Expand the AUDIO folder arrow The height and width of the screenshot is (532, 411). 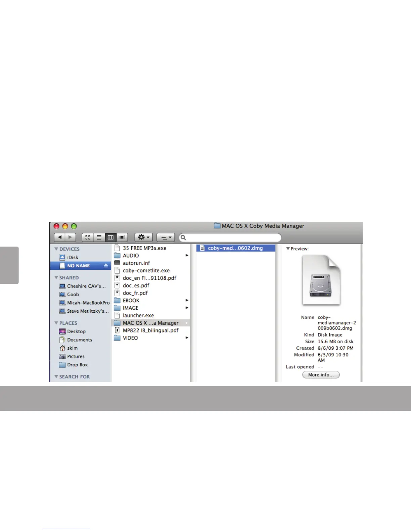[187, 256]
